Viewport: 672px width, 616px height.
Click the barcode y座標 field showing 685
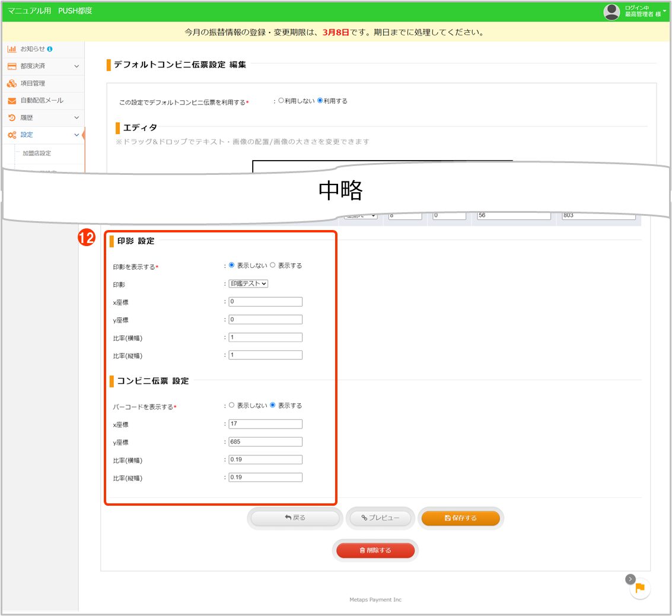pos(265,442)
